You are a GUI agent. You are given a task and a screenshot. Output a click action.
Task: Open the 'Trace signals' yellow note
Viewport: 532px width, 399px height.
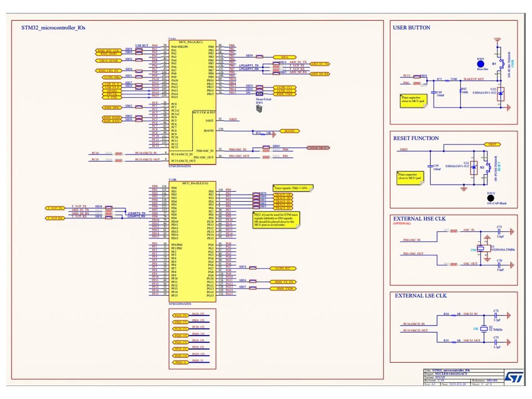293,188
